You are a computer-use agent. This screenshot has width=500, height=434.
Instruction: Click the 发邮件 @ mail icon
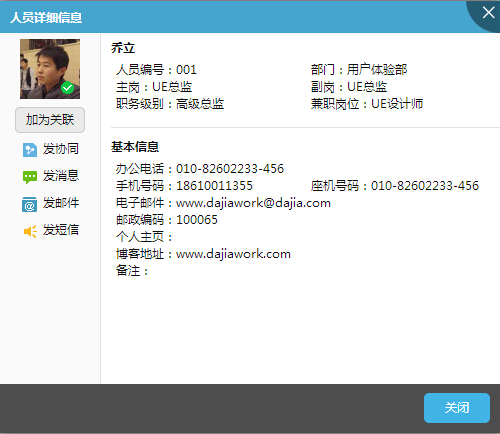(30, 205)
